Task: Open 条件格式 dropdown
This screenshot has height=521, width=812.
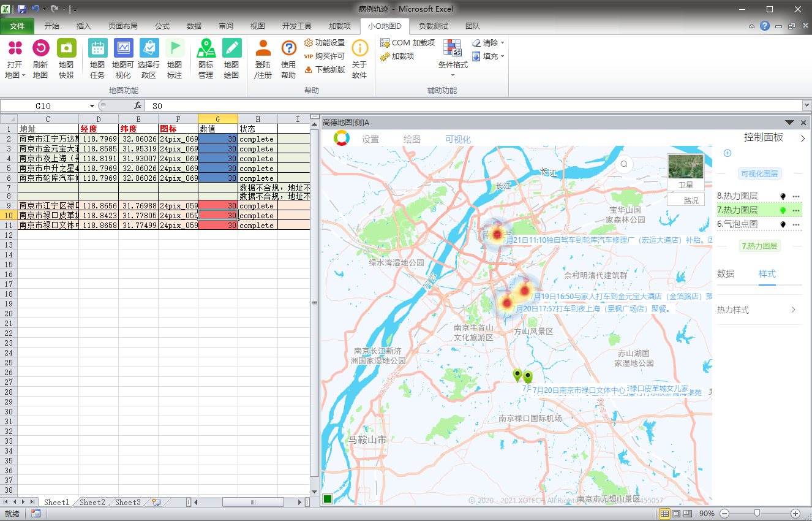Action: tap(453, 59)
